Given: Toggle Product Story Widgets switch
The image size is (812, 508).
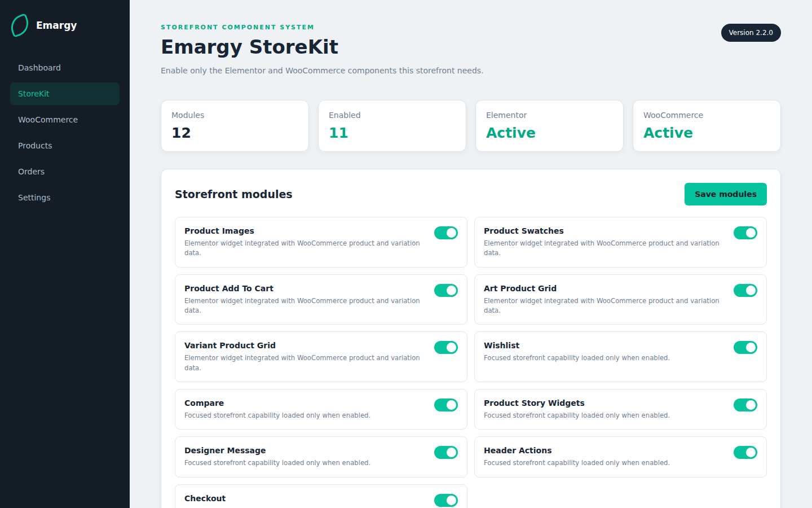Looking at the screenshot, I should pos(745,405).
